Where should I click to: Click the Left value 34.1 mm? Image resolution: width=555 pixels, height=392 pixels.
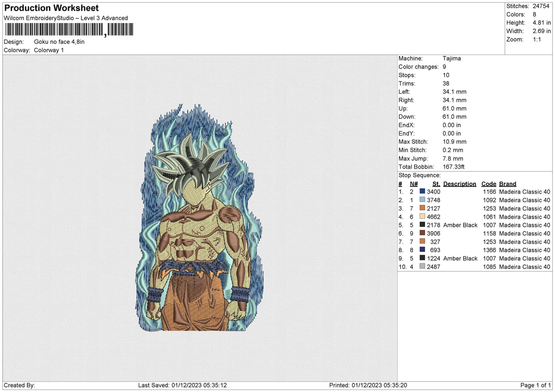454,92
